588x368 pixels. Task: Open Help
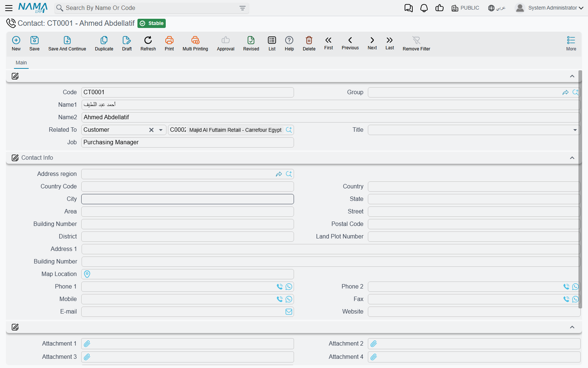(289, 43)
